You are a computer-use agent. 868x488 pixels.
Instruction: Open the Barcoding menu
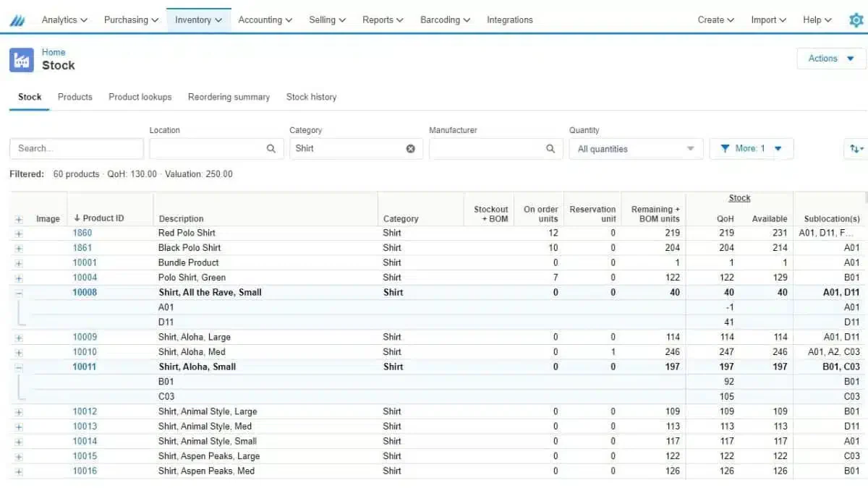(x=445, y=20)
